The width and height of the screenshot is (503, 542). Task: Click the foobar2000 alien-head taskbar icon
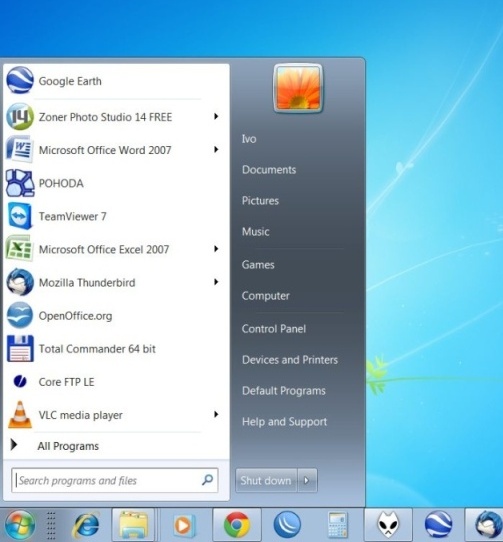(x=388, y=525)
